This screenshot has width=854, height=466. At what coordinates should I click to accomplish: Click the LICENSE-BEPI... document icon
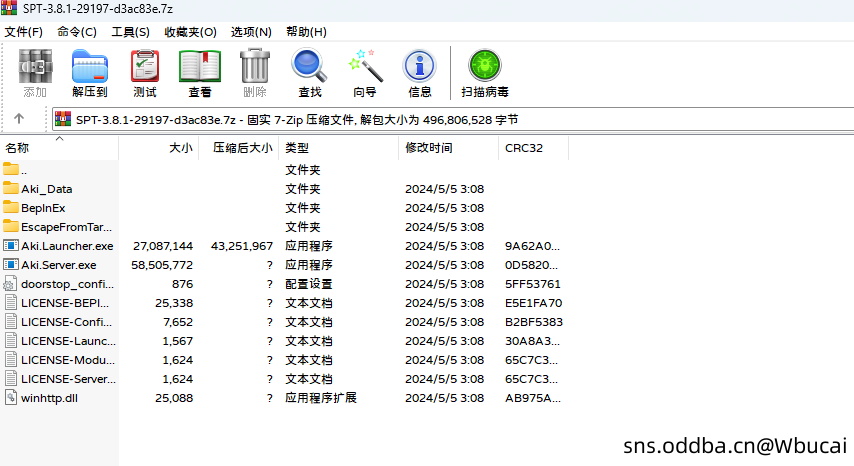(11, 303)
